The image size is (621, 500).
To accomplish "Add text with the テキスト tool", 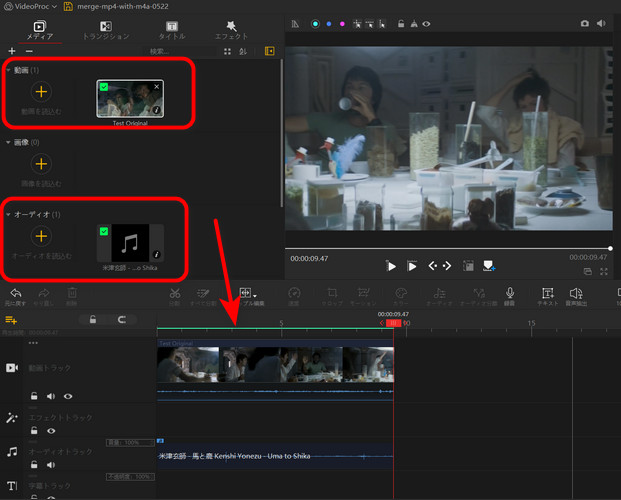I will (548, 297).
